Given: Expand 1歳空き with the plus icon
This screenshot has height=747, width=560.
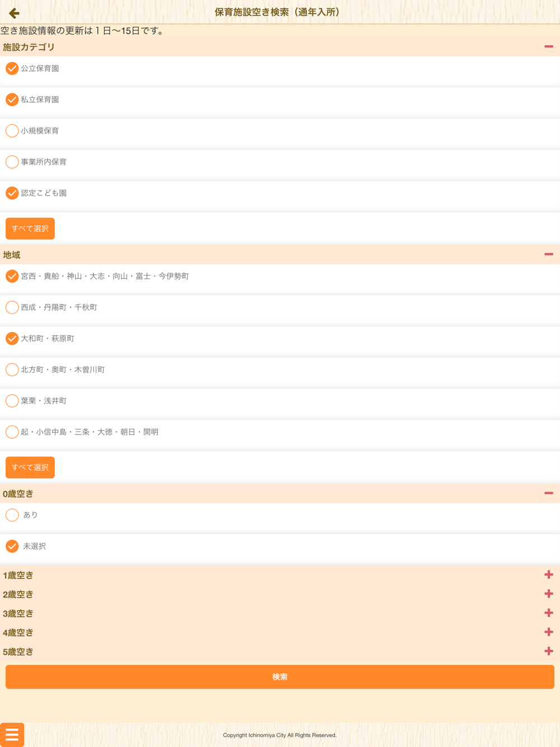Looking at the screenshot, I should click(549, 575).
